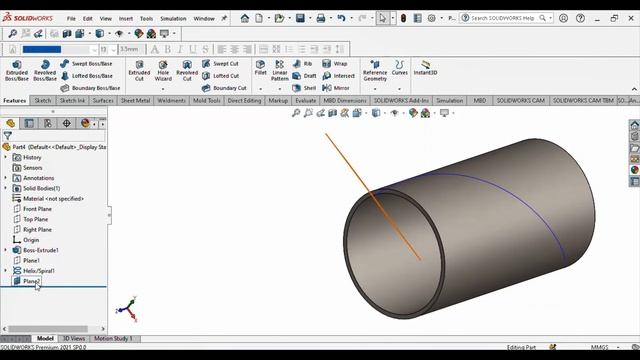Click the Undo icon
This screenshot has width=640, height=360.
click(x=341, y=18)
